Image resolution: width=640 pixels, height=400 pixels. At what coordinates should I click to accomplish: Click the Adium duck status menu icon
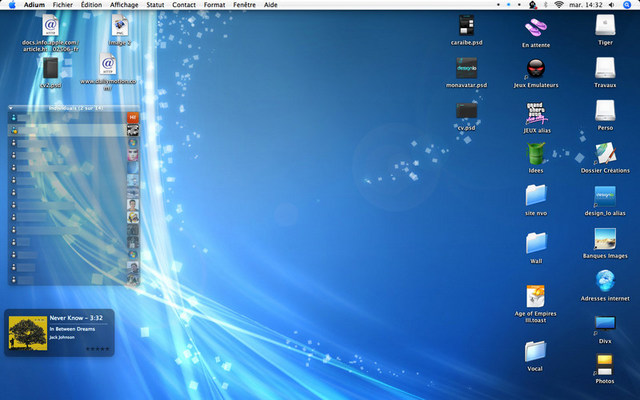point(533,5)
